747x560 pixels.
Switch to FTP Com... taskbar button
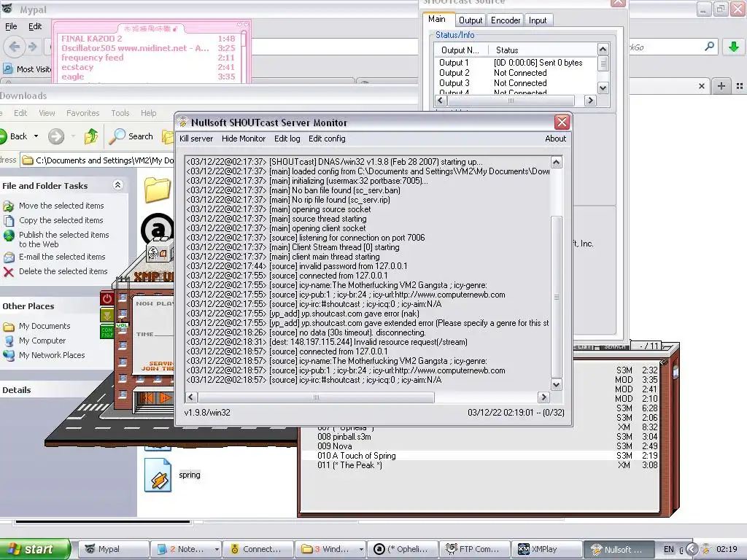474,549
